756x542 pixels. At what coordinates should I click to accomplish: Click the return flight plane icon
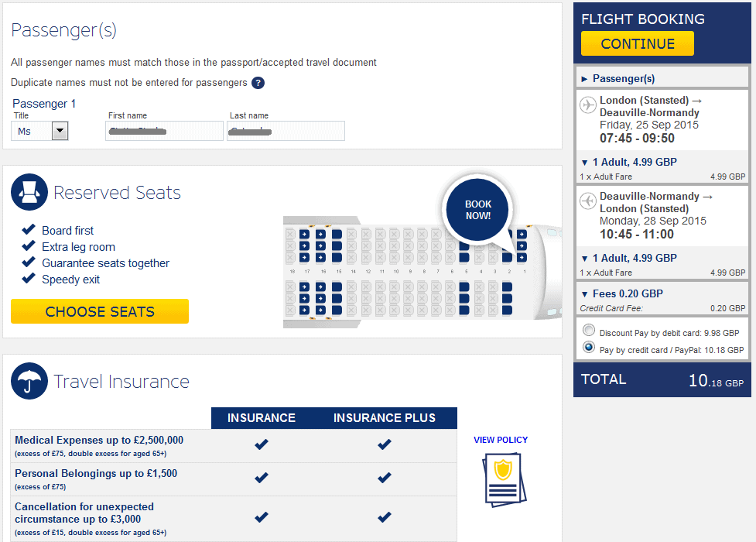click(588, 201)
